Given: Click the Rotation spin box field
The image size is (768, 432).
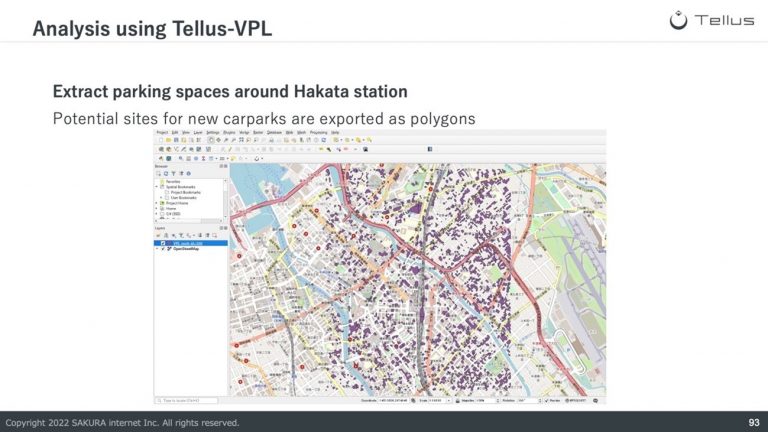Looking at the screenshot, I should coord(529,401).
